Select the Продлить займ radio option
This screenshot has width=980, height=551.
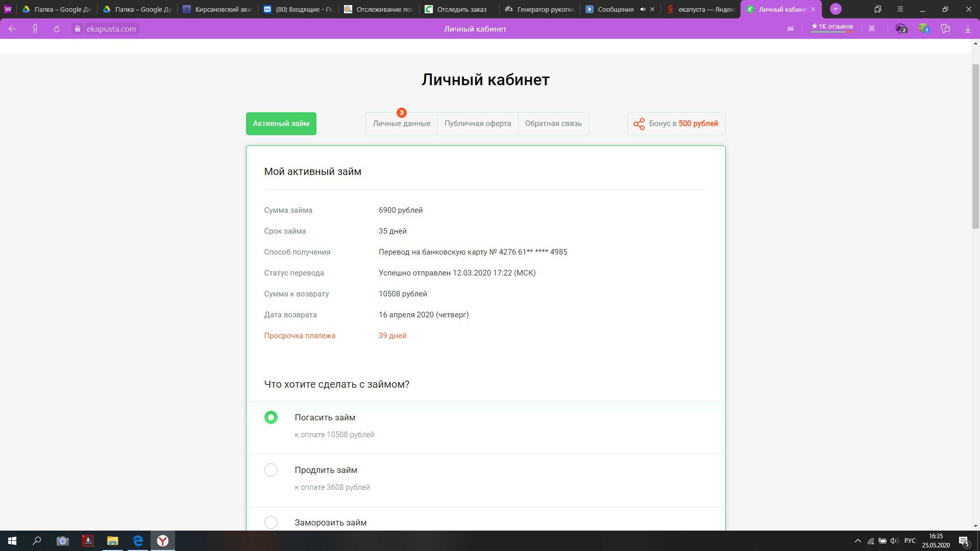coord(271,470)
